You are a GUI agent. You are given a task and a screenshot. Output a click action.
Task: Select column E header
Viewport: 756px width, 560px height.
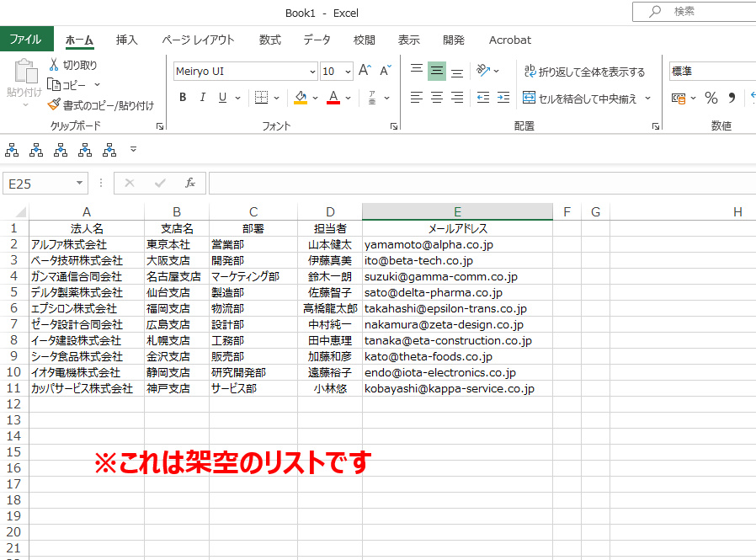(x=457, y=211)
